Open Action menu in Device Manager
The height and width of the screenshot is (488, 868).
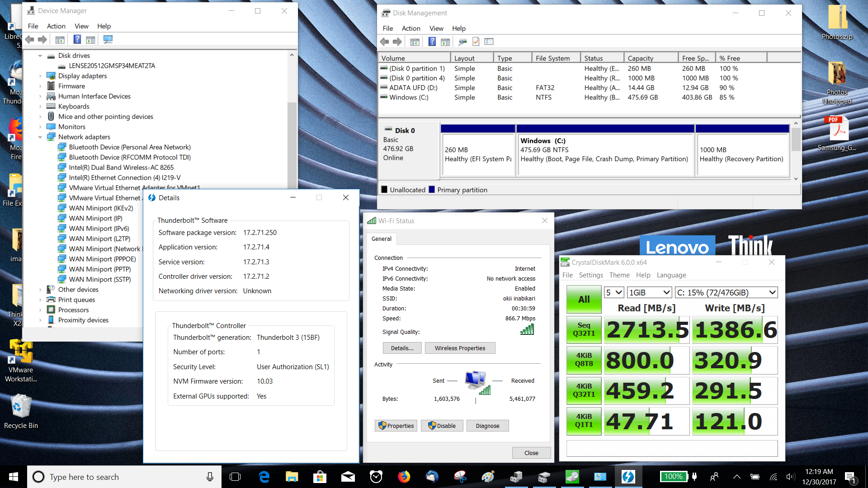point(56,26)
